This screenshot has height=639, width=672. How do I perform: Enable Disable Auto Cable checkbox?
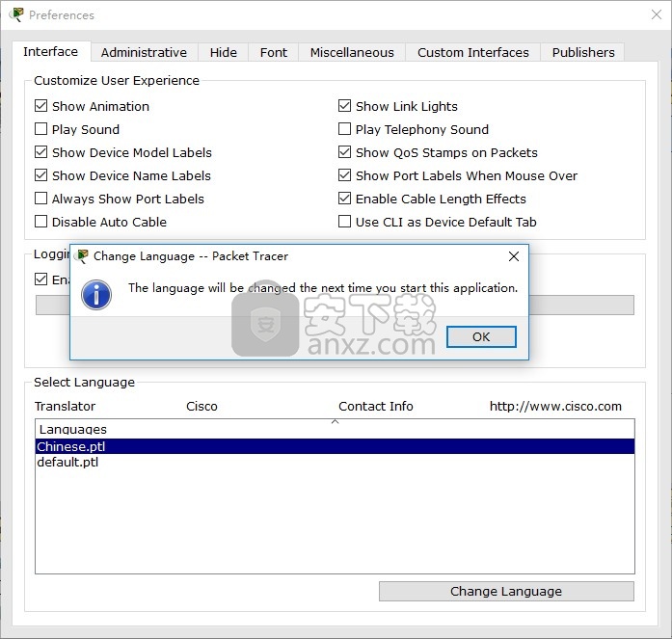40,222
